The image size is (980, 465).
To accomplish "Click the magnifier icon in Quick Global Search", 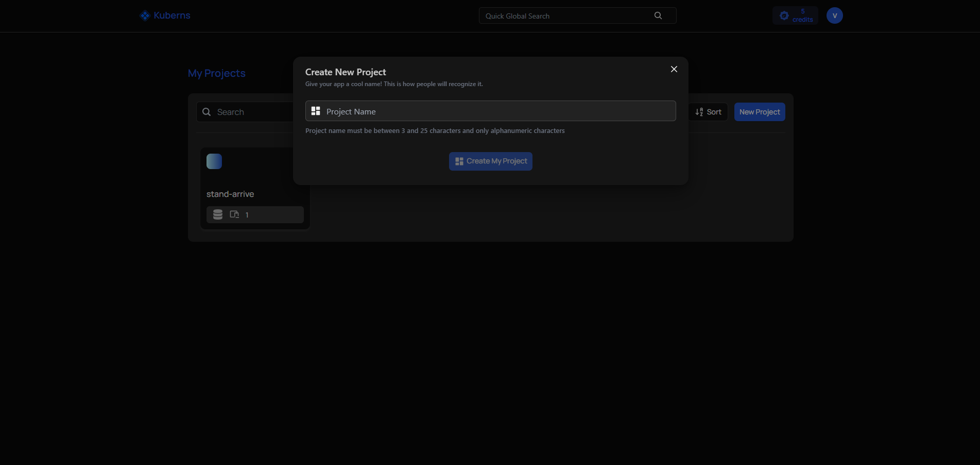I will [x=658, y=15].
